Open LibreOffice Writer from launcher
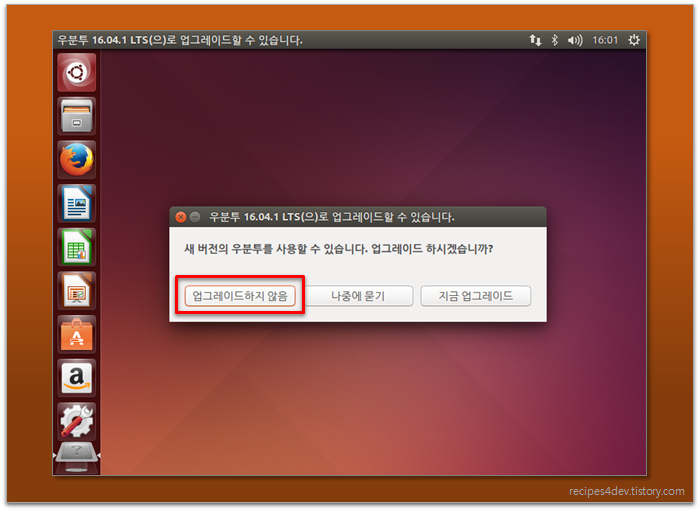This screenshot has height=513, width=700. (x=76, y=203)
